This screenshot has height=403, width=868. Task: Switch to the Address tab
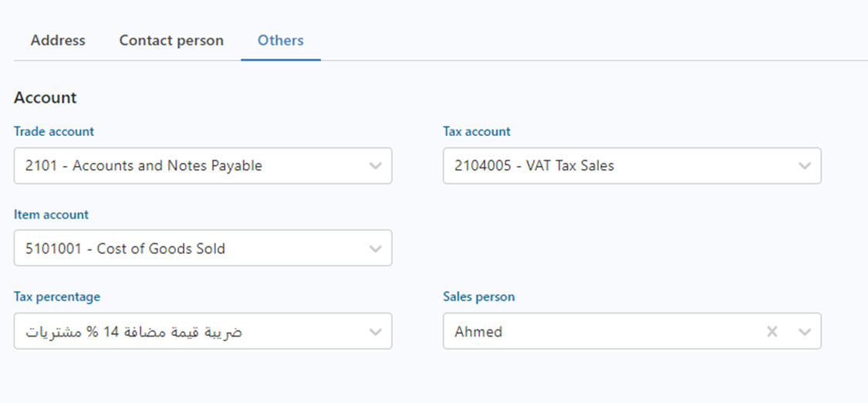[58, 40]
